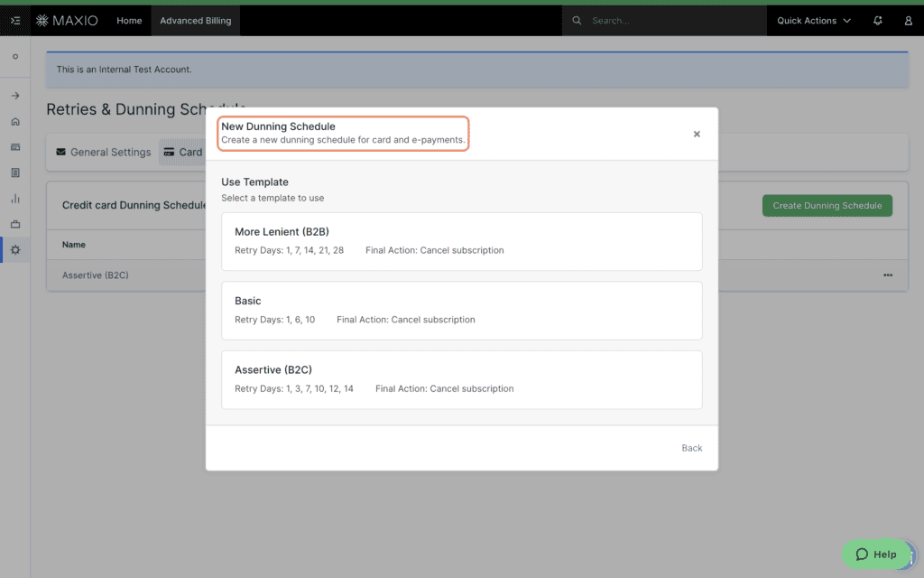
Task: Expand the Quick Actions dropdown
Action: (814, 21)
